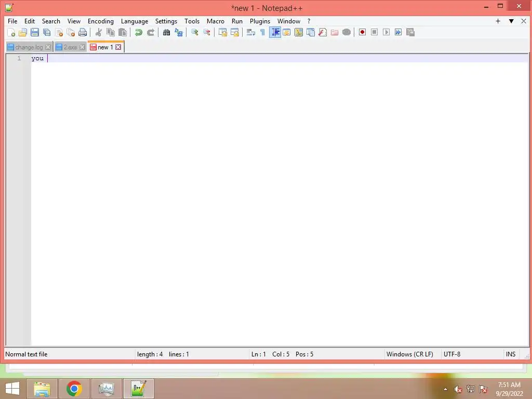
Task: Toggle the Document List panel icon
Action: [311, 32]
